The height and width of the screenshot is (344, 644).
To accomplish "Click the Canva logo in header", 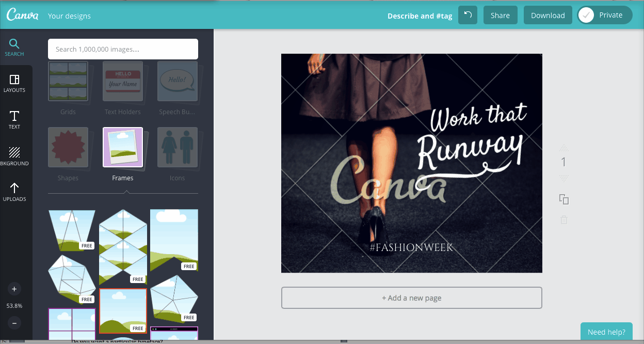I will 23,15.
